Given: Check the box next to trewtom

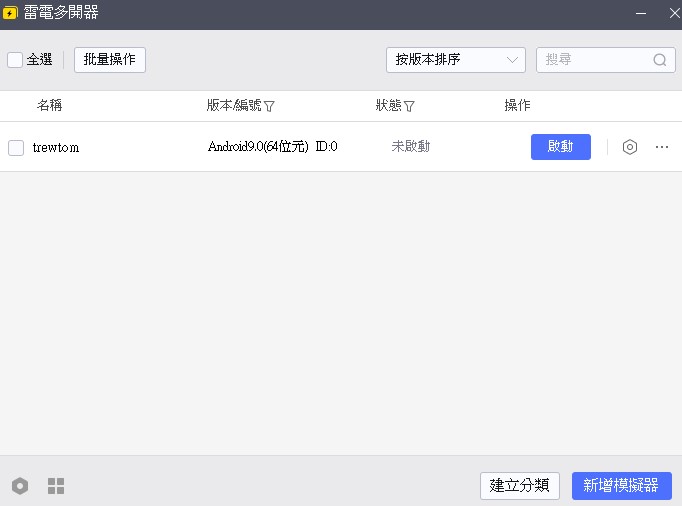Looking at the screenshot, I should click(16, 148).
